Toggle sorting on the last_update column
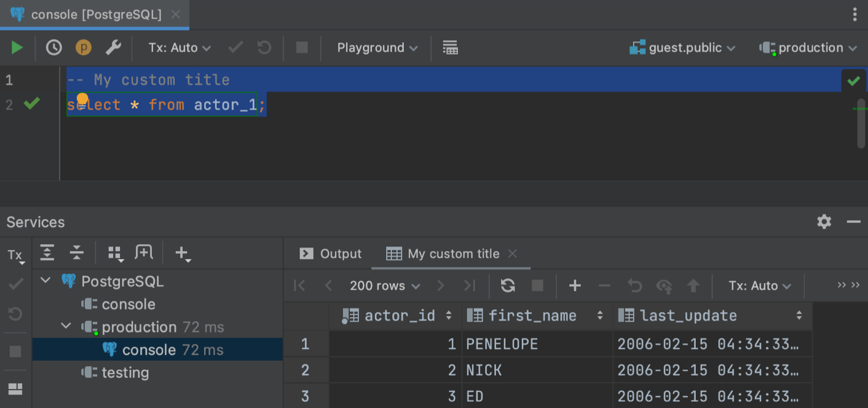868x408 pixels. [x=799, y=315]
